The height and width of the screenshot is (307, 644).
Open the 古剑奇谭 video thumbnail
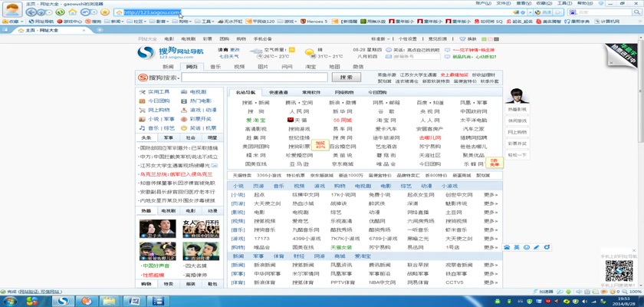pyautogui.click(x=201, y=251)
